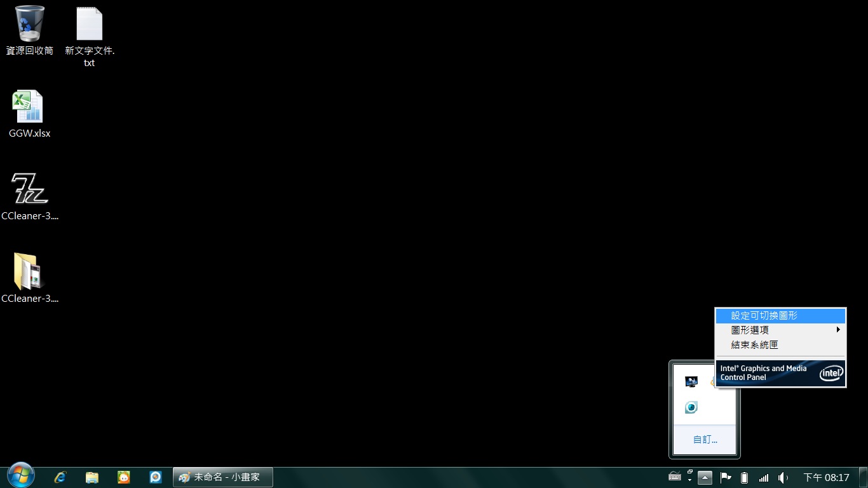Screen dimensions: 868x488
Task: Launch Internet Explorer from the taskbar
Action: [x=60, y=477]
